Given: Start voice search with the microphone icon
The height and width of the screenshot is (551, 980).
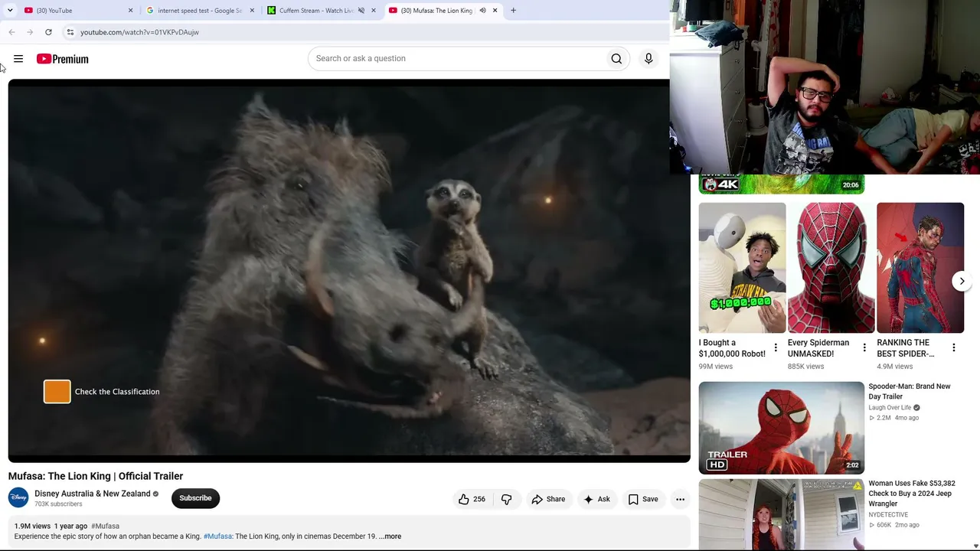Looking at the screenshot, I should [648, 59].
